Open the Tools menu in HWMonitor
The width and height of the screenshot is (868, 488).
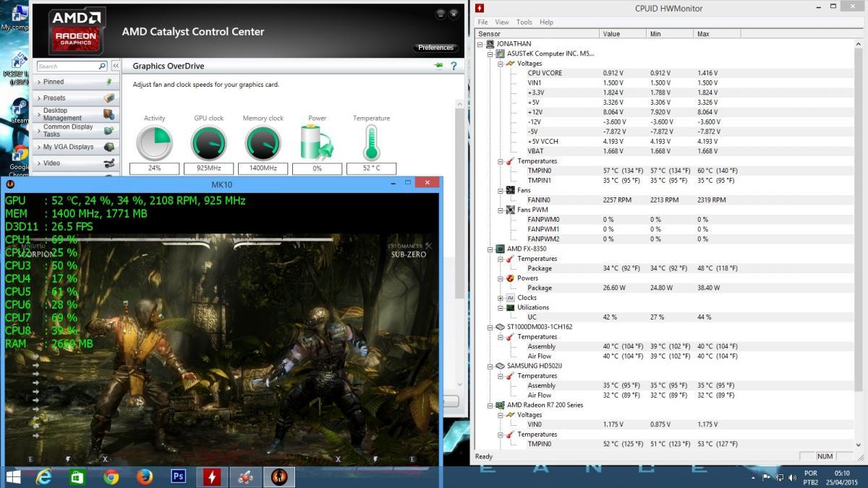(x=524, y=22)
